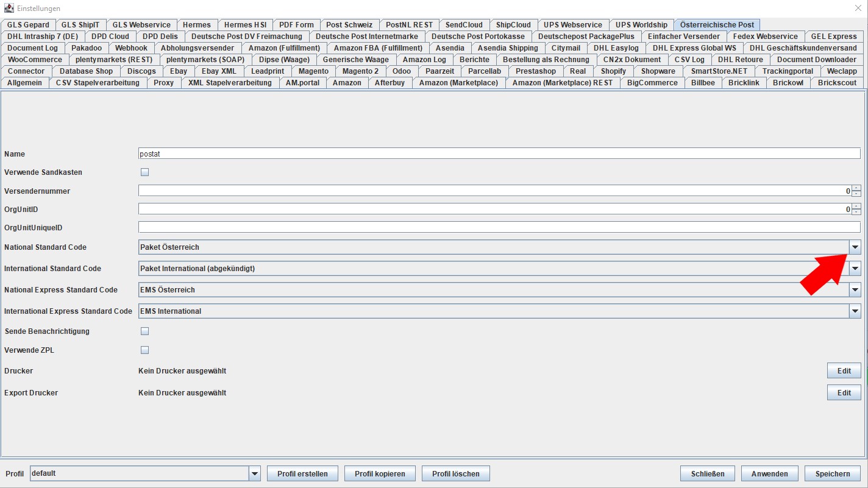Image resolution: width=868 pixels, height=488 pixels.
Task: Switch to the GLS Gepard tab
Action: (x=28, y=25)
